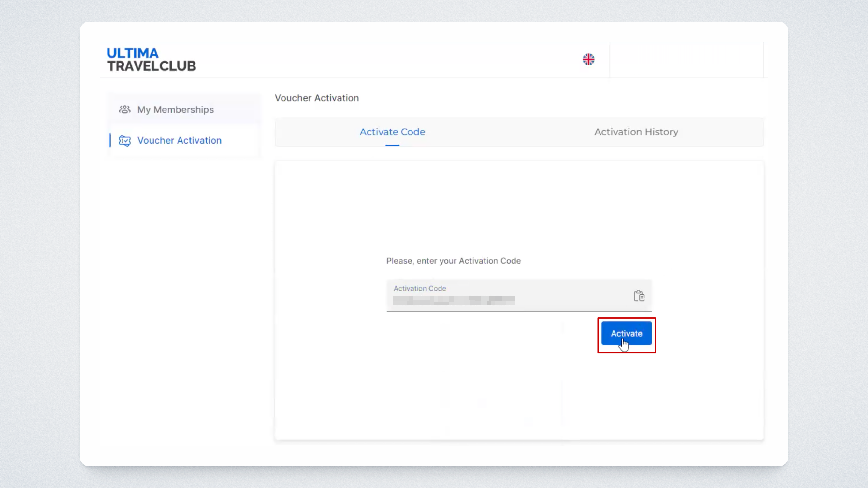Select Voucher Activation sidebar label
868x488 pixels.
point(179,140)
